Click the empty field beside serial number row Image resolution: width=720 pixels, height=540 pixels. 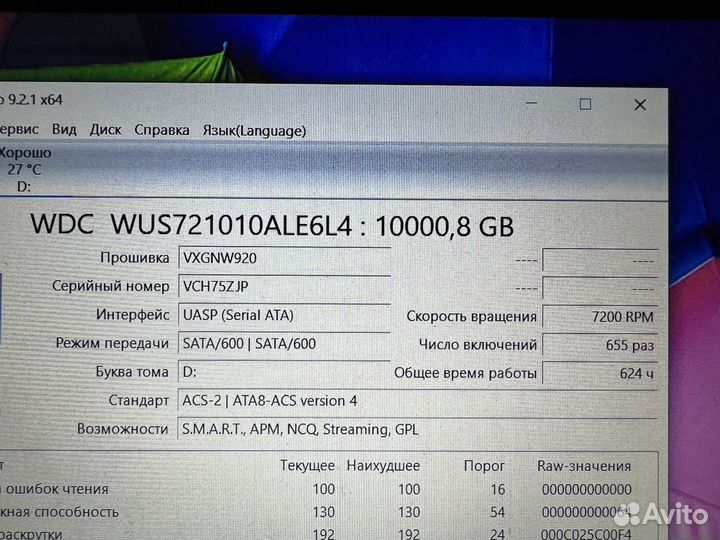(x=600, y=289)
